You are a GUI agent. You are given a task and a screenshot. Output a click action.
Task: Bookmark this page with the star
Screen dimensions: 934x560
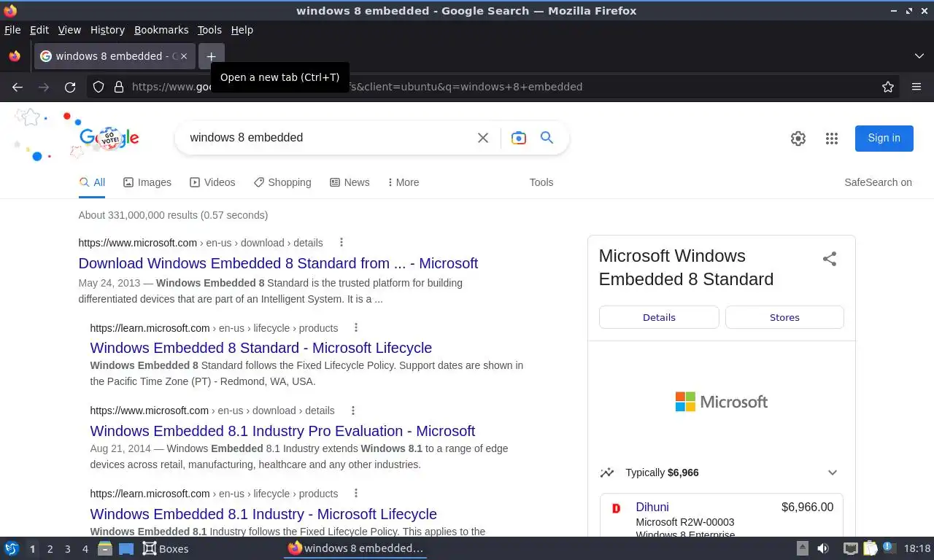[888, 87]
